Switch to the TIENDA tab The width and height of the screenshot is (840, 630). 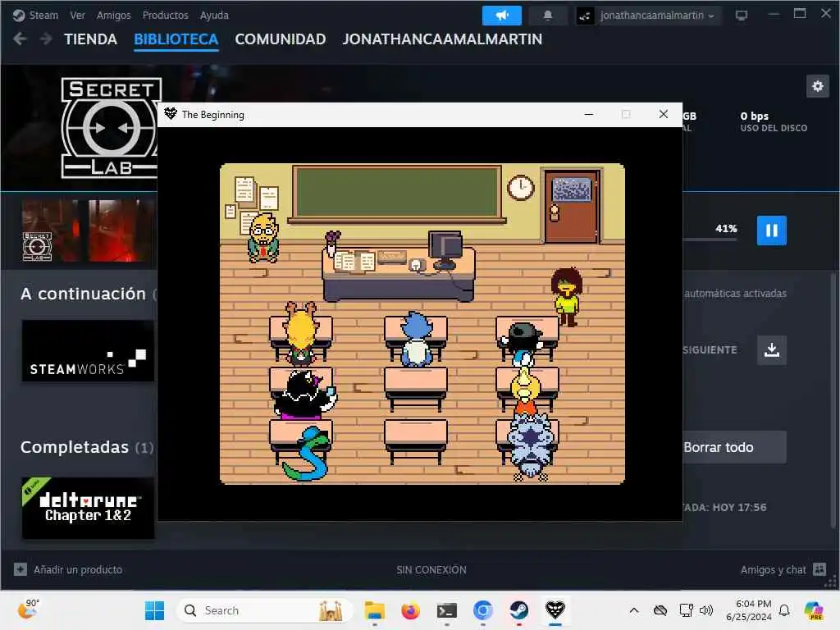click(x=90, y=39)
